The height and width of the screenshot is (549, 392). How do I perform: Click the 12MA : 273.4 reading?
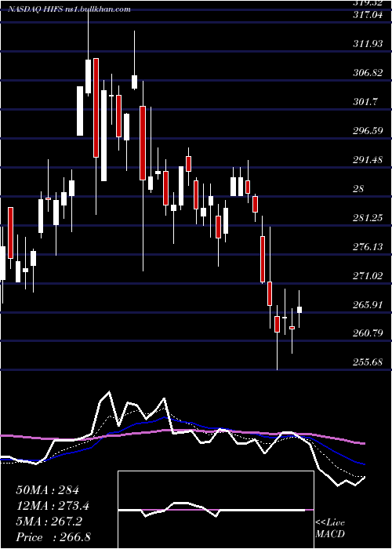pos(53,506)
